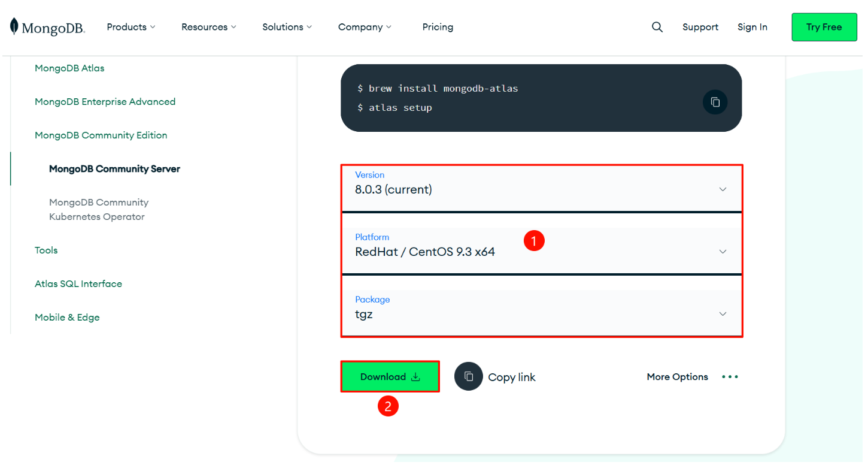Click the 'atlas setup' command text
The height and width of the screenshot is (468, 868).
coord(400,108)
